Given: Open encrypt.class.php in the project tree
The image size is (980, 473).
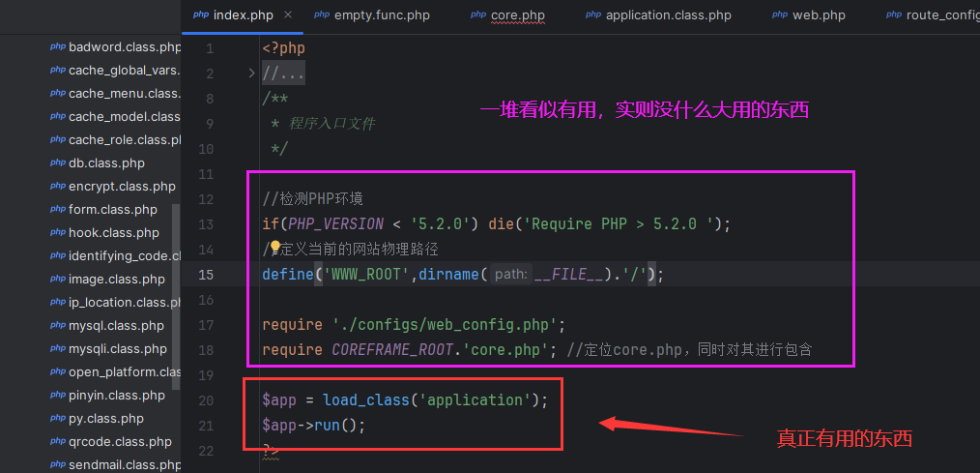Looking at the screenshot, I should coord(122,187).
